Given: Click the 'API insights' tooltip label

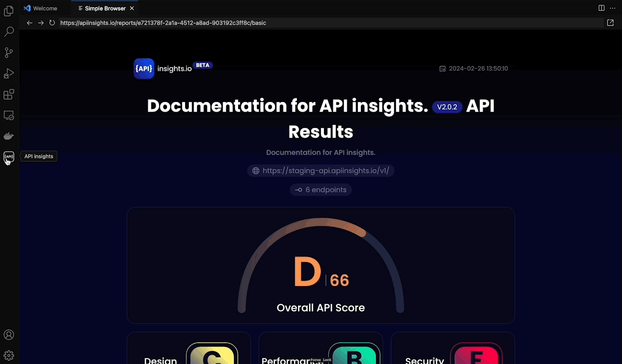Looking at the screenshot, I should [39, 156].
